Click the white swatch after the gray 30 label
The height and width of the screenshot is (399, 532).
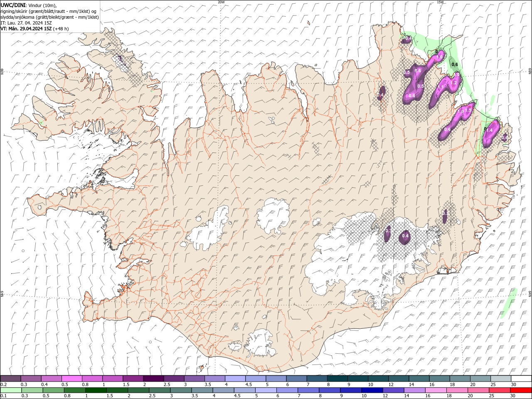521,378
